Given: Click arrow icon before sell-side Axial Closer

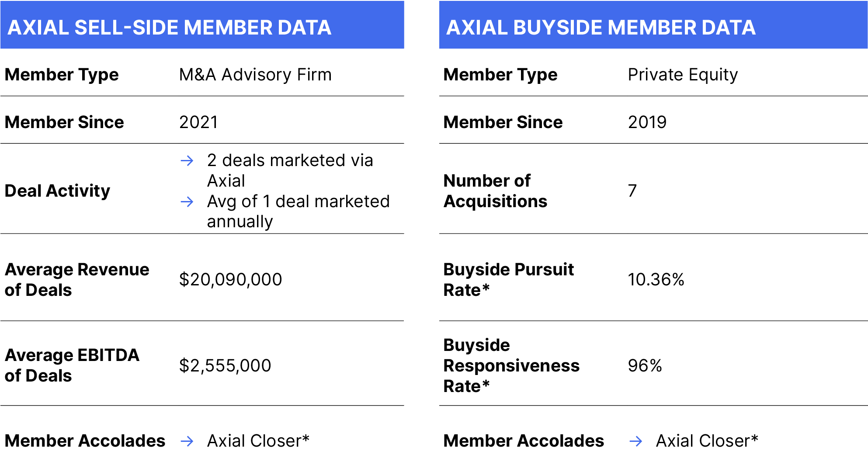Looking at the screenshot, I should 187,441.
